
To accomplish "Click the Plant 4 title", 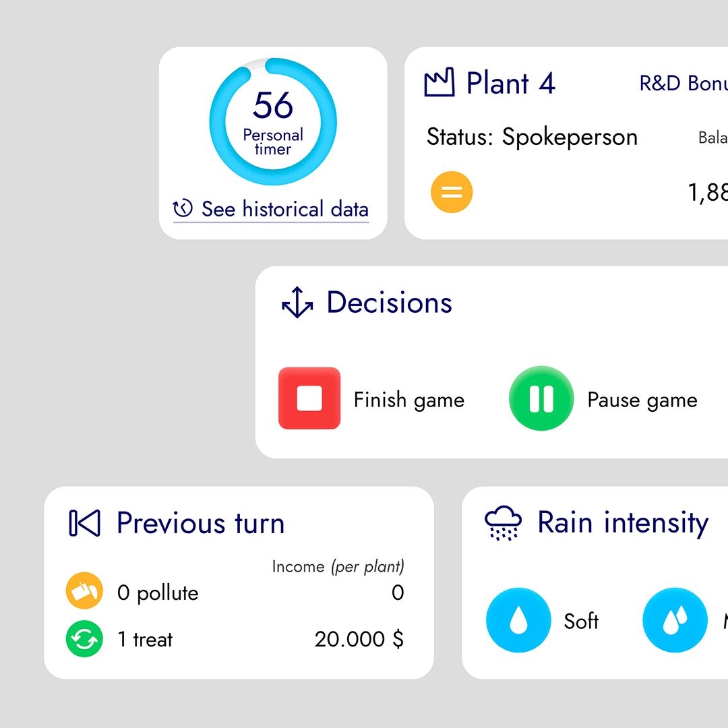I will (511, 83).
